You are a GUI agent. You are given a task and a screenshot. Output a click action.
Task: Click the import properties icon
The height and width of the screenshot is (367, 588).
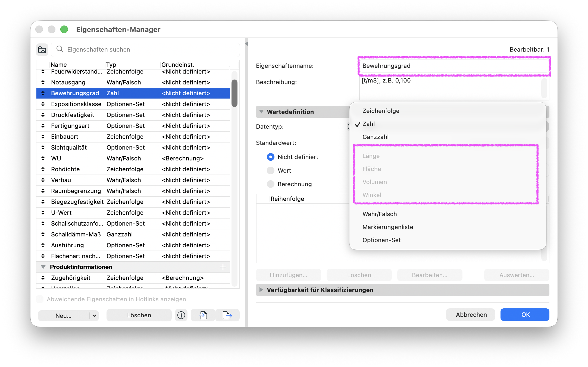[x=203, y=315]
